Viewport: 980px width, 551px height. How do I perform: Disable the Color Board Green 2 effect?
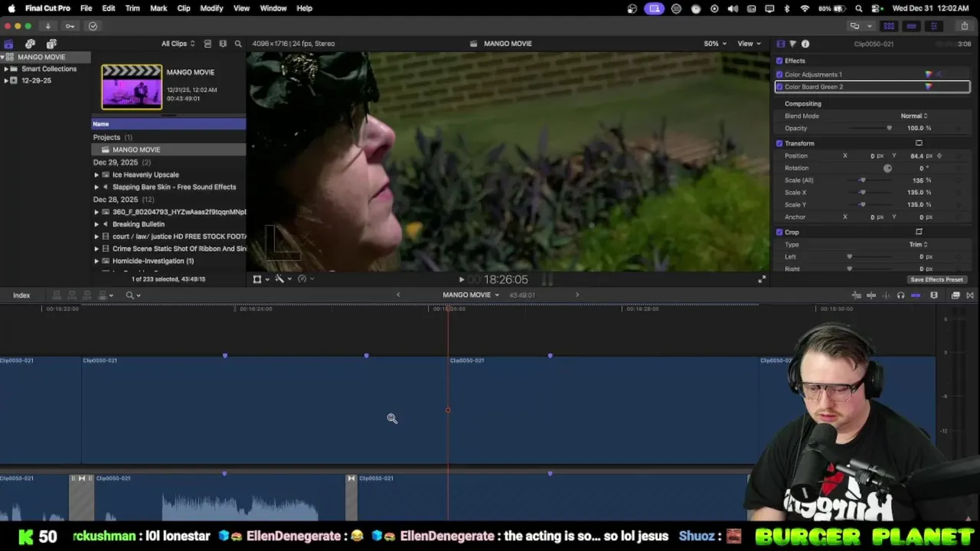[779, 86]
